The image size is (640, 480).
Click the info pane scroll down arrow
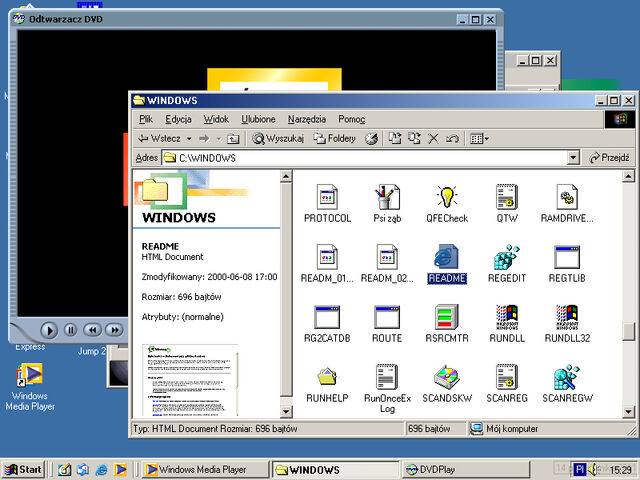pos(286,411)
